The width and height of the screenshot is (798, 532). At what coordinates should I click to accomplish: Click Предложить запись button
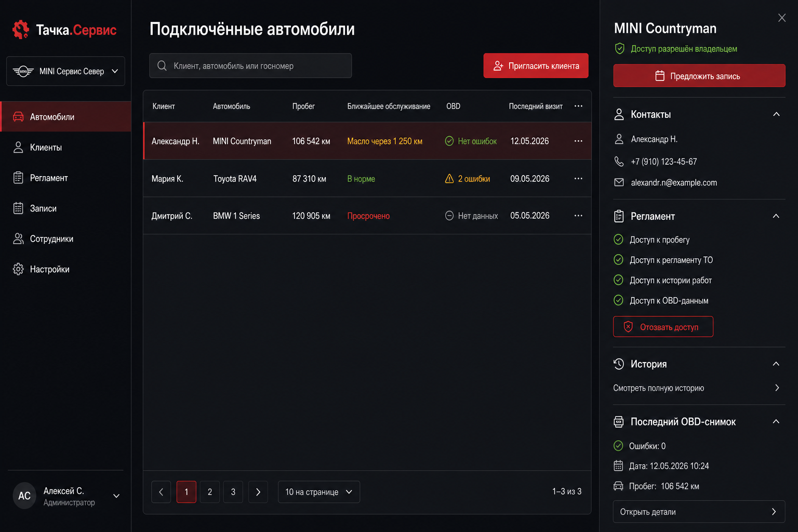699,76
